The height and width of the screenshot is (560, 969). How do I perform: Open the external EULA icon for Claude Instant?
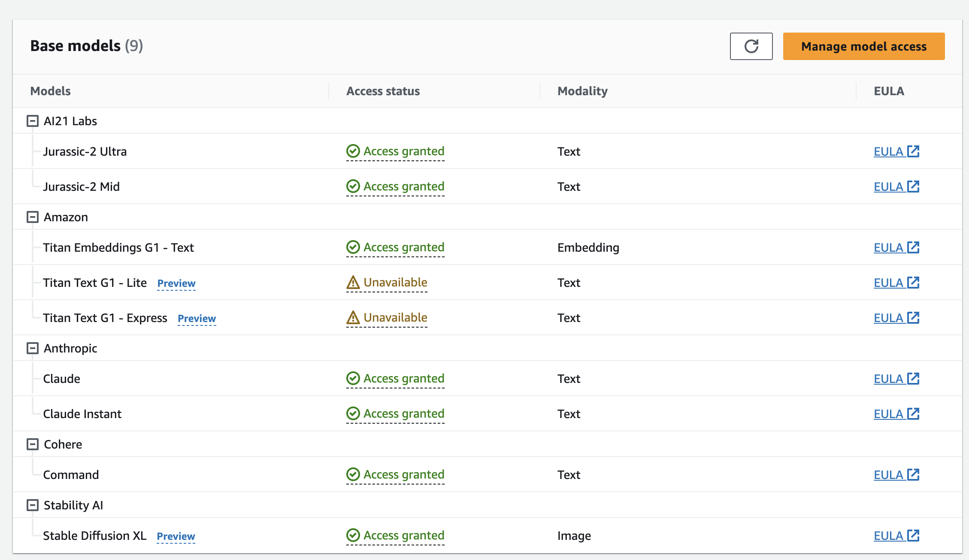913,413
